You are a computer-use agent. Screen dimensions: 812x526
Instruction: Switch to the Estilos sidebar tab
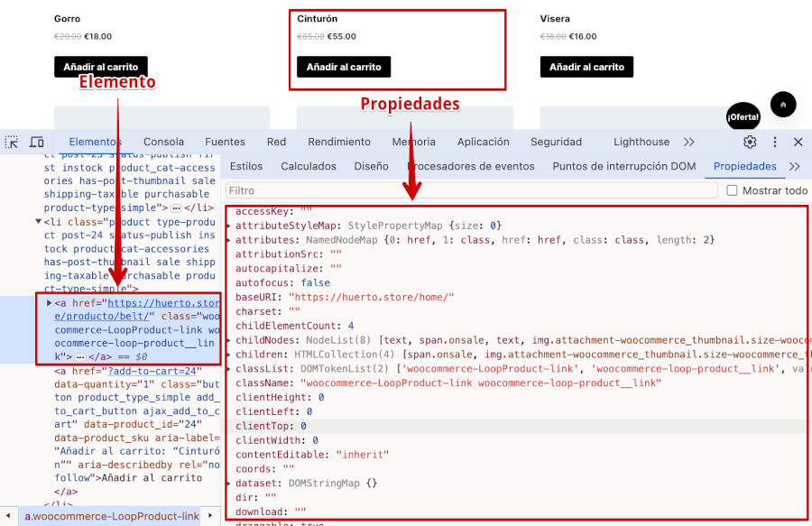point(246,166)
